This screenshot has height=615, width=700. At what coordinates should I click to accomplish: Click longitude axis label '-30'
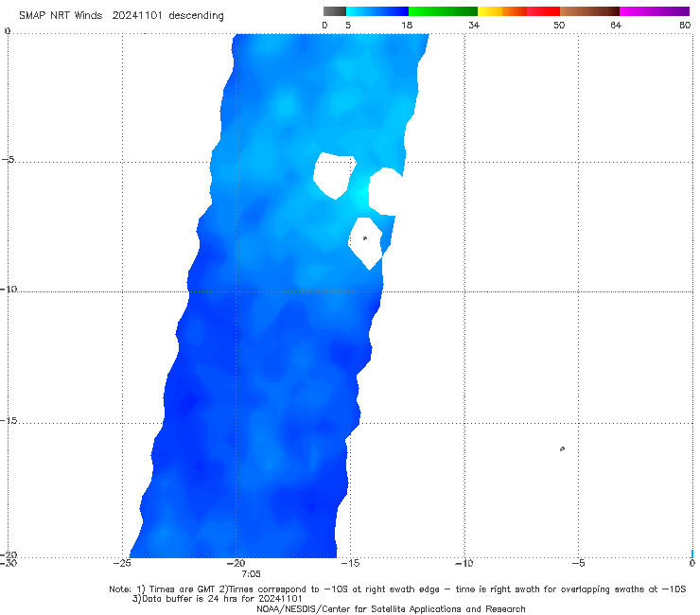click(9, 563)
